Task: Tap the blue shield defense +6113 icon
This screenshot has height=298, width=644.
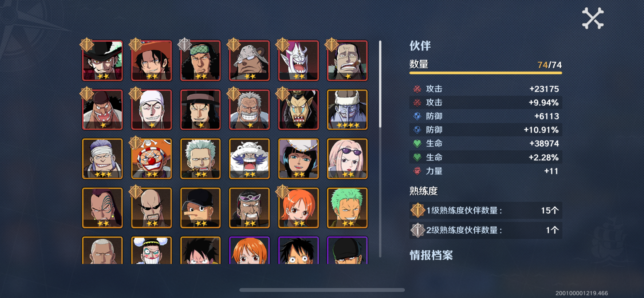Action: click(417, 116)
